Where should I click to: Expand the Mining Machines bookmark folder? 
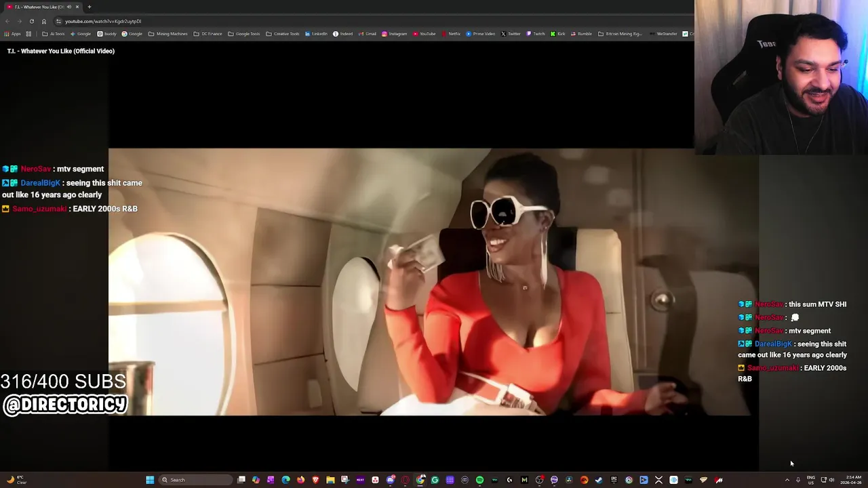pyautogui.click(x=168, y=34)
